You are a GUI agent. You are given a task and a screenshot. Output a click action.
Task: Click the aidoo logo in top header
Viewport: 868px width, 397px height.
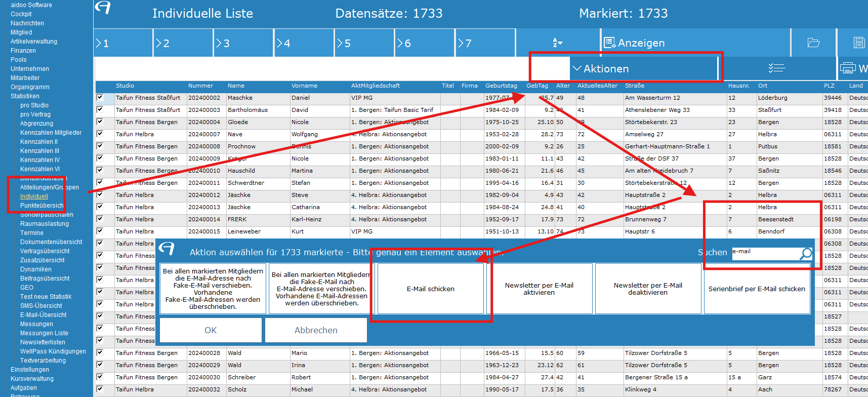coord(103,8)
